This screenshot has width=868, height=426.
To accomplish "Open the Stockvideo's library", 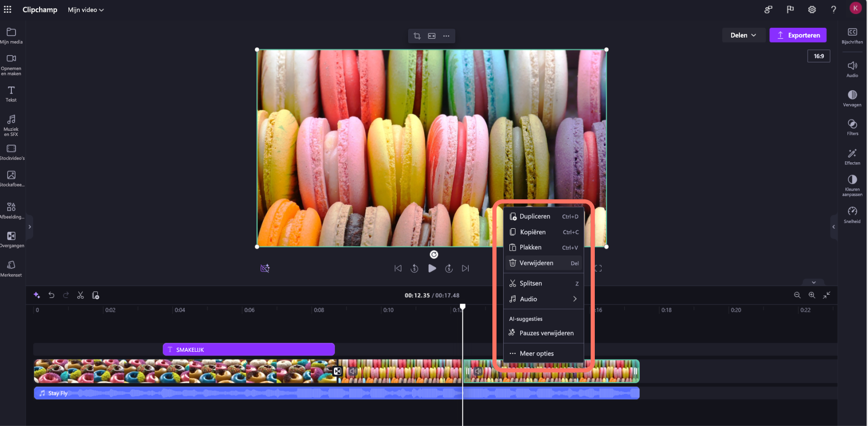I will [11, 152].
